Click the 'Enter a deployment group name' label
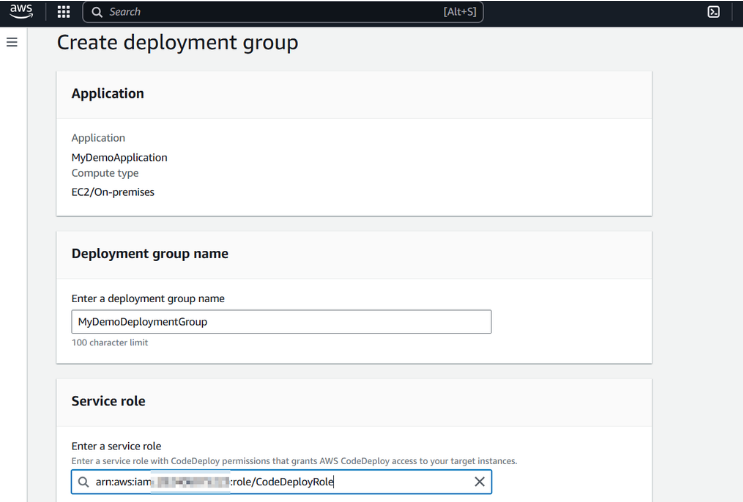This screenshot has height=502, width=743. pyautogui.click(x=148, y=299)
